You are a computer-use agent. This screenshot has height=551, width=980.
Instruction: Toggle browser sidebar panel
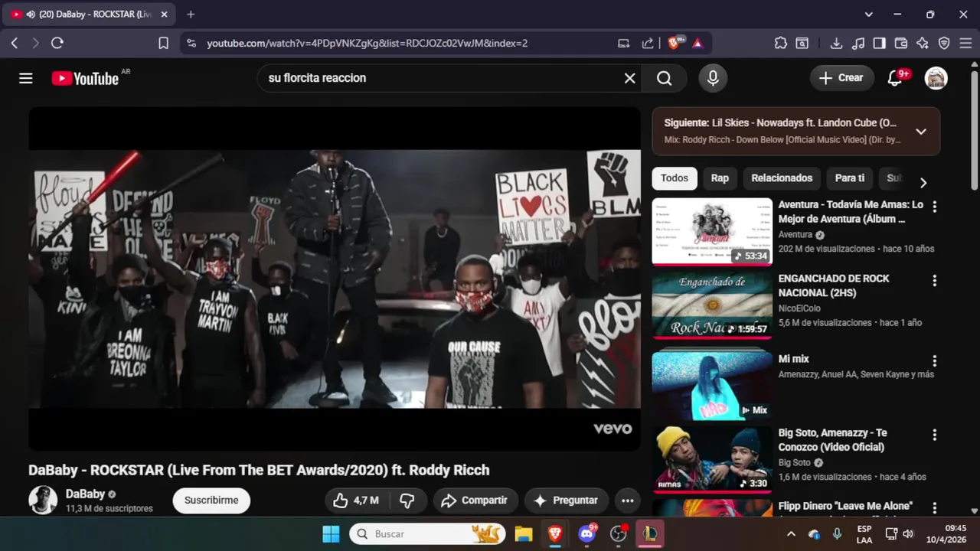tap(880, 43)
